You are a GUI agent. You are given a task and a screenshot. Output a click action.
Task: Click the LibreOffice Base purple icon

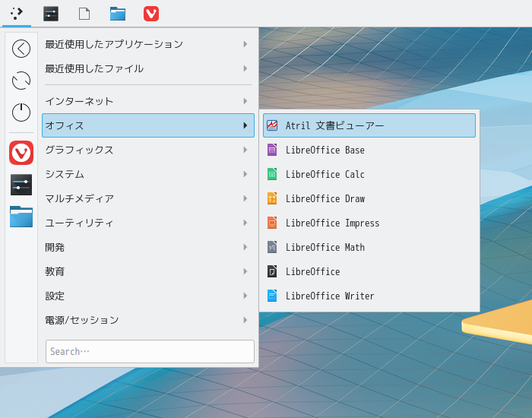pyautogui.click(x=272, y=150)
